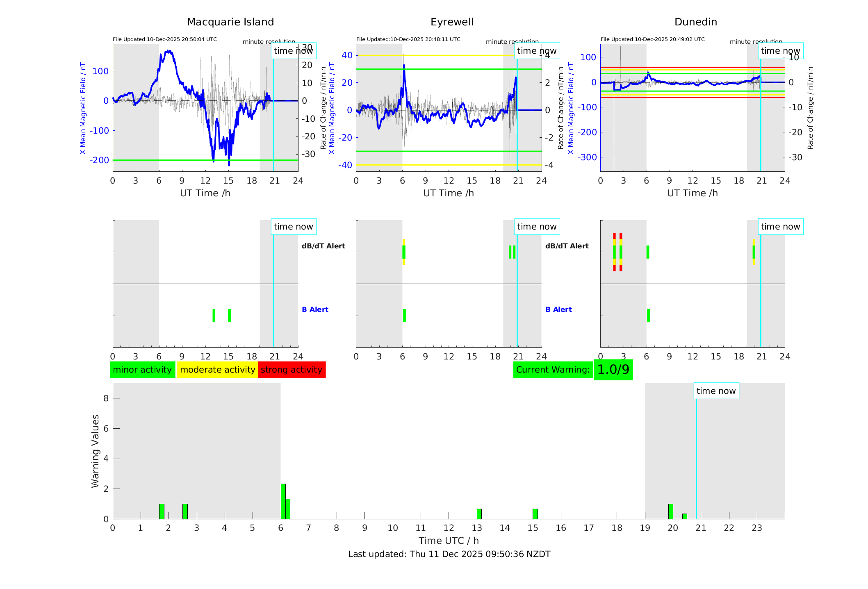Click time now label in Dunedin alert panel
868x589 pixels.
pos(780,227)
